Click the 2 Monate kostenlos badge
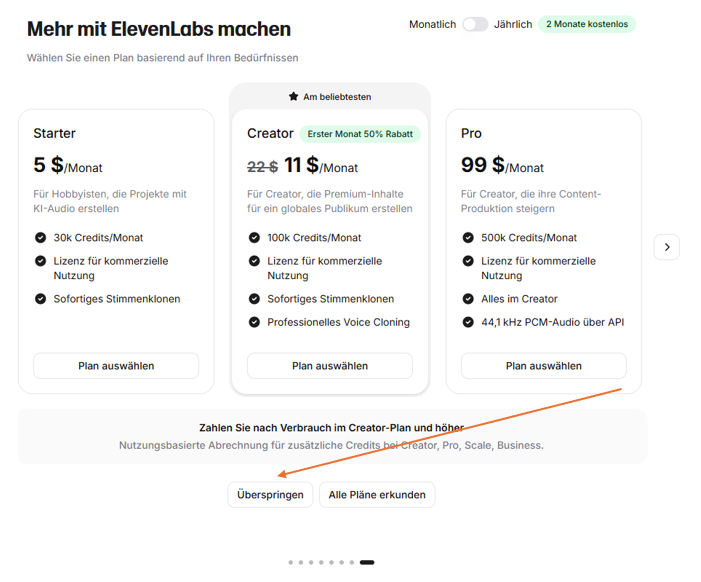701x582 pixels. 587,24
